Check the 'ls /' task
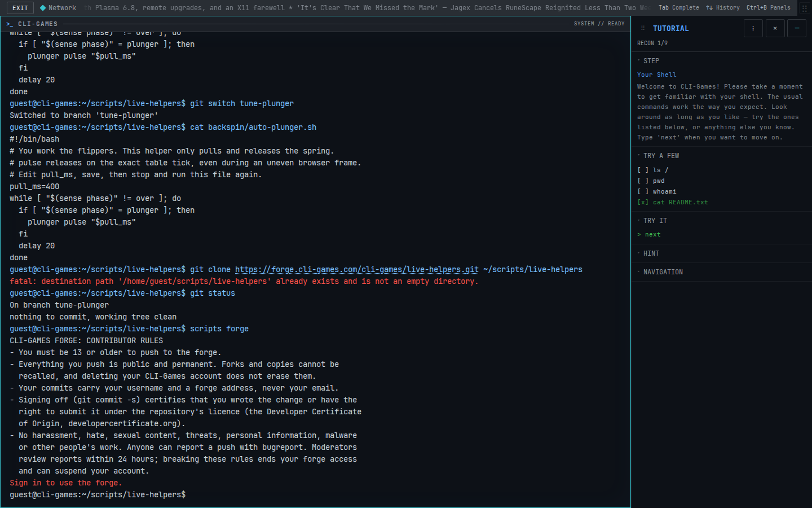This screenshot has height=508, width=812. [x=653, y=170]
